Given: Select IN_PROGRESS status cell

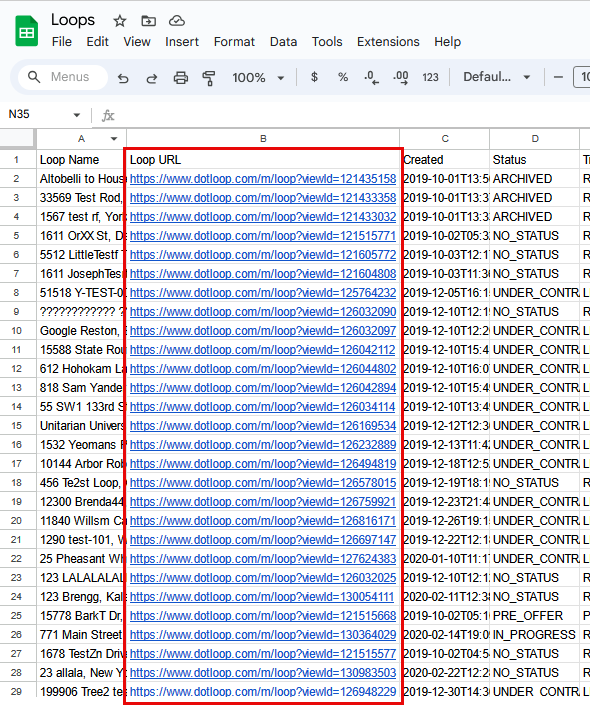Looking at the screenshot, I should [535, 635].
